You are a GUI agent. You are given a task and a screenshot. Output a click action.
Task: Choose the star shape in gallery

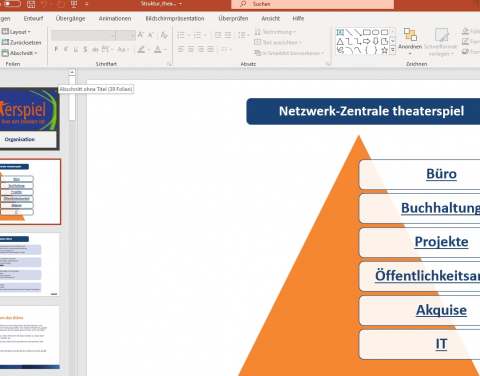(x=384, y=50)
